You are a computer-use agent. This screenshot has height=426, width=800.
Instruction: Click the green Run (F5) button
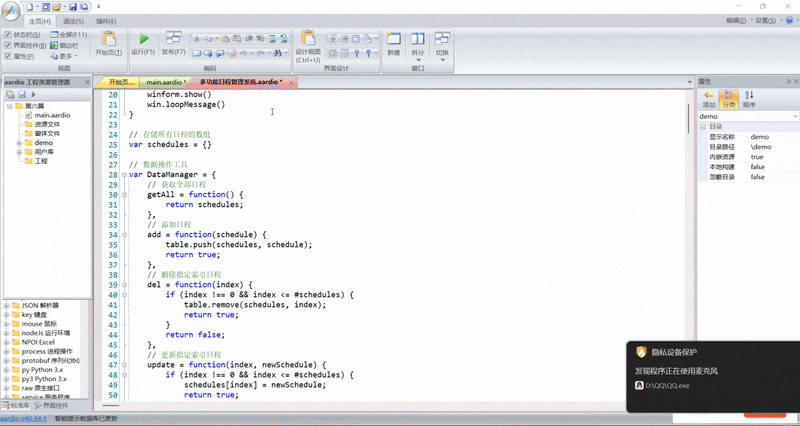pos(143,42)
